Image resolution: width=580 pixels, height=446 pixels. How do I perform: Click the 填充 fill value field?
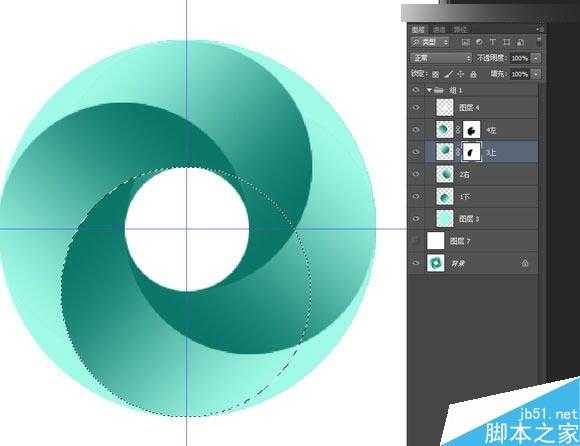click(520, 74)
